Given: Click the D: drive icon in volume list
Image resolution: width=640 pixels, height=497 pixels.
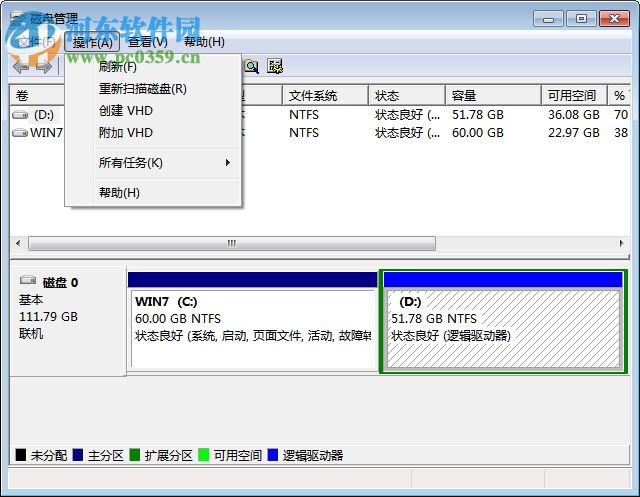Looking at the screenshot, I should pos(20,115).
